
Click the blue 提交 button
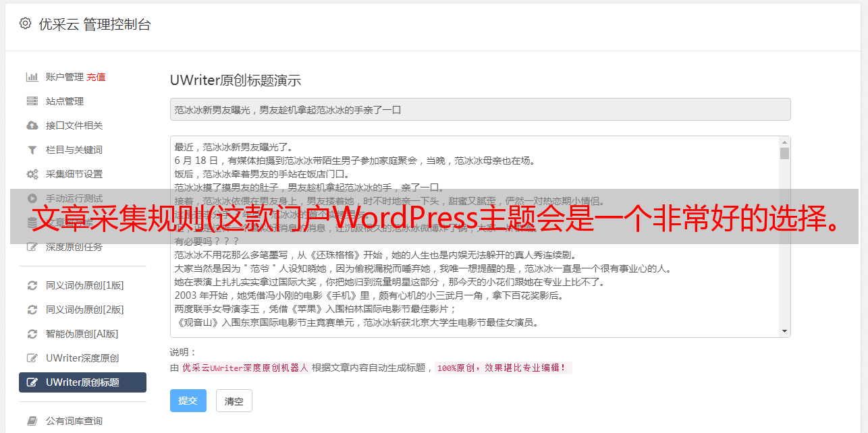tap(188, 401)
